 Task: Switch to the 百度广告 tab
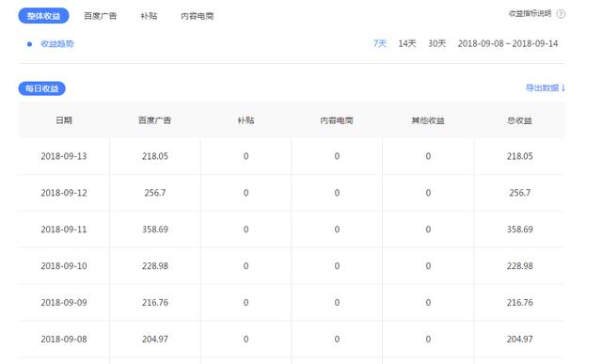[x=101, y=16]
